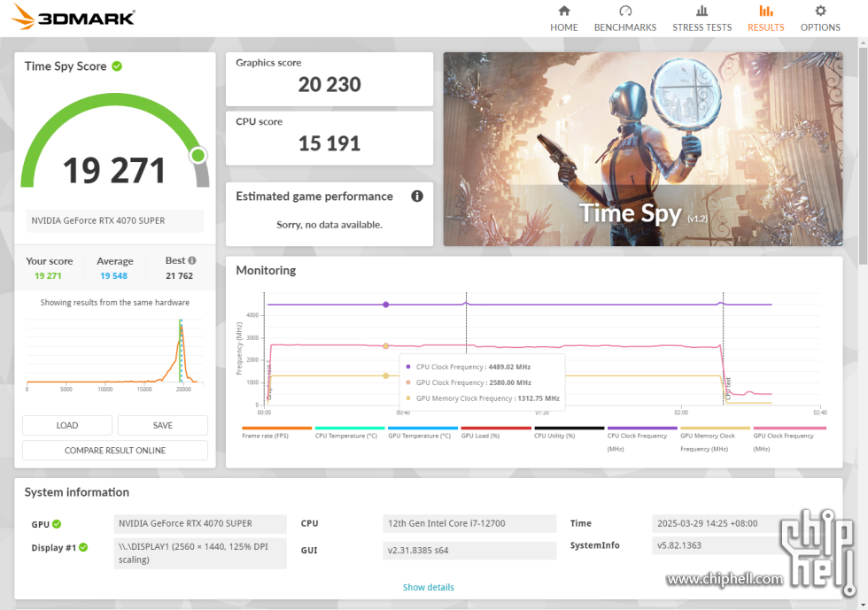Switch to STRESS TESTS tab

[x=701, y=19]
